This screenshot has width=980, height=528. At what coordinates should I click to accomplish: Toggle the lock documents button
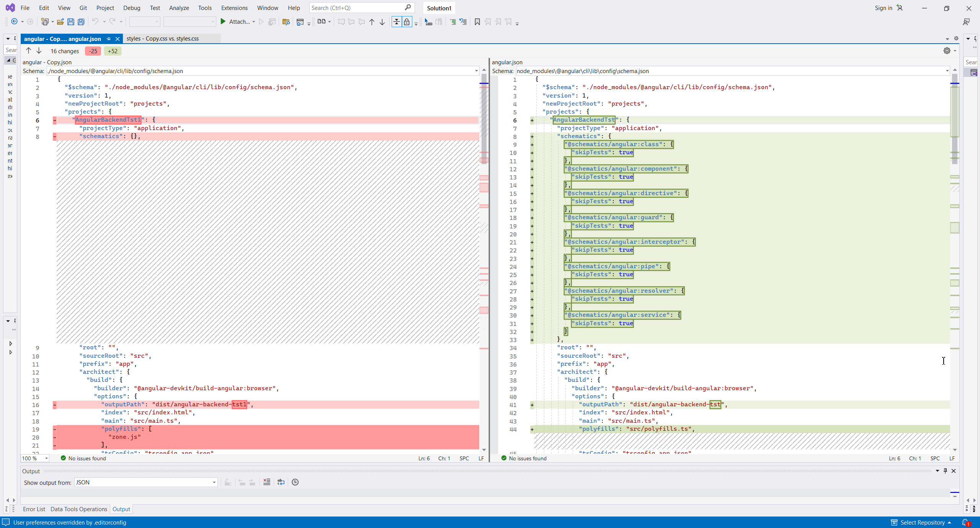[x=407, y=22]
